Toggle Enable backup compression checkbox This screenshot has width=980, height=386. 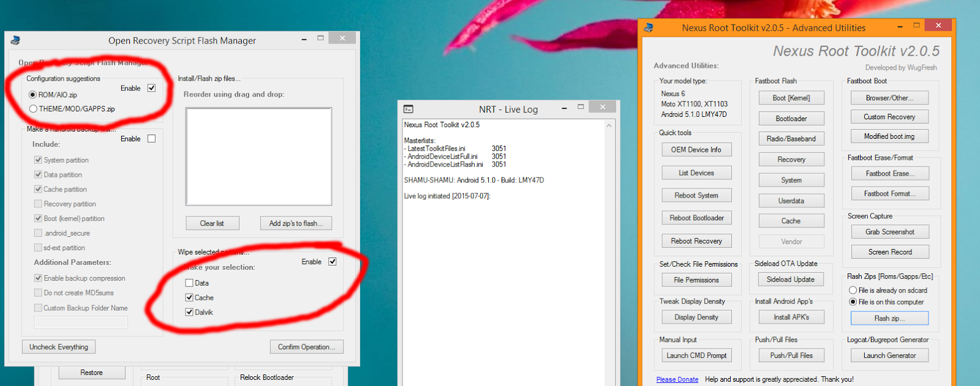click(x=38, y=278)
